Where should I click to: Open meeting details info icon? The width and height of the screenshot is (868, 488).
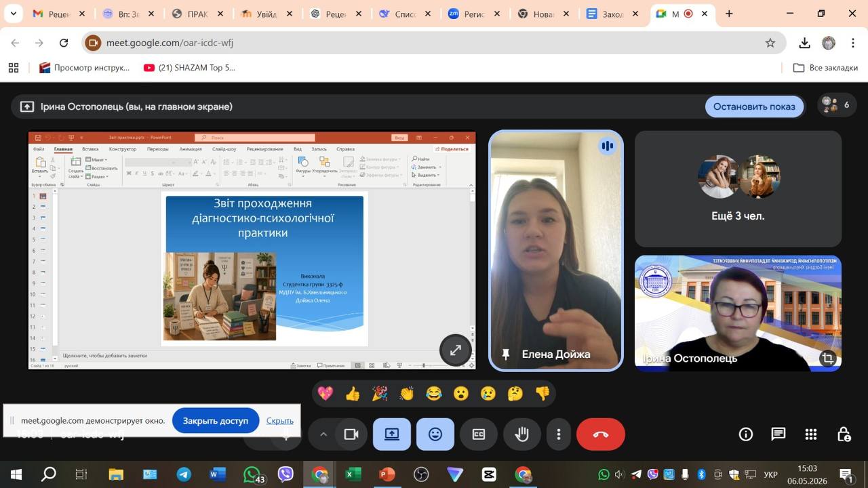(x=746, y=434)
